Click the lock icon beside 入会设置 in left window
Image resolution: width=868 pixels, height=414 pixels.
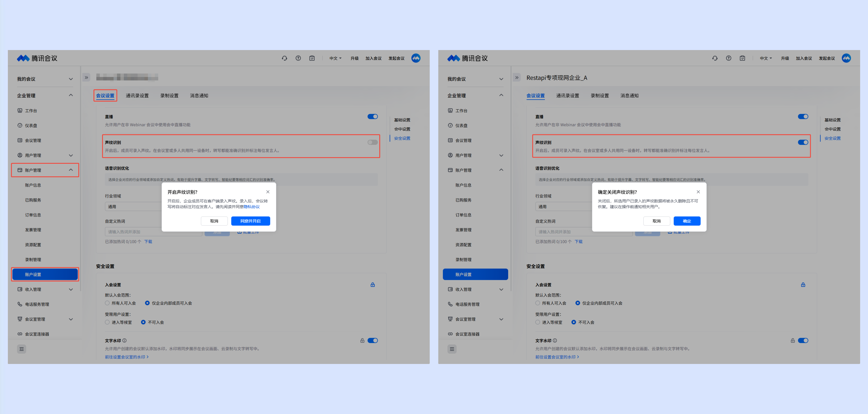[x=373, y=285]
